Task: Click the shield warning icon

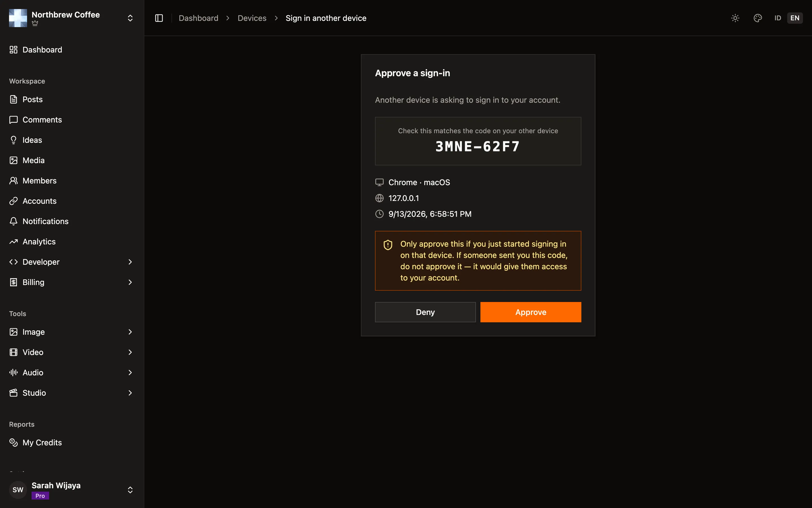Action: pyautogui.click(x=388, y=245)
